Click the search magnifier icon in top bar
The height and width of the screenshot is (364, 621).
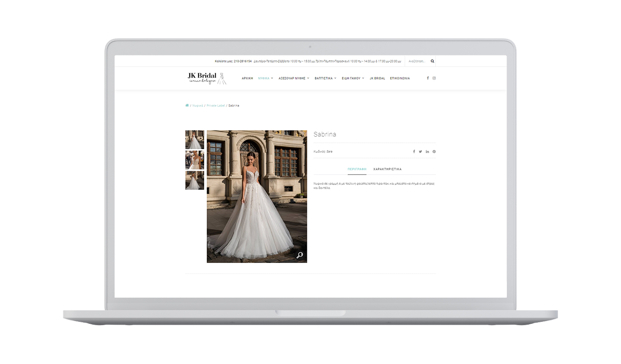point(432,61)
